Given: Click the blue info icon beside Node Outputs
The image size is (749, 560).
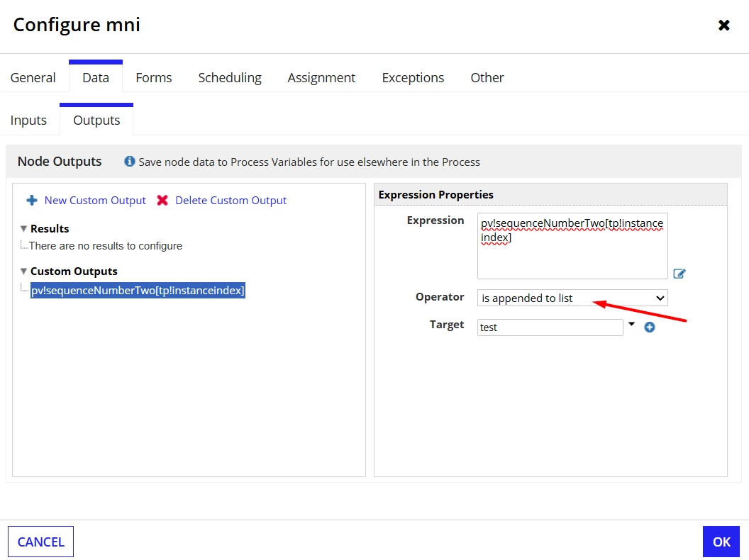Looking at the screenshot, I should [x=129, y=162].
